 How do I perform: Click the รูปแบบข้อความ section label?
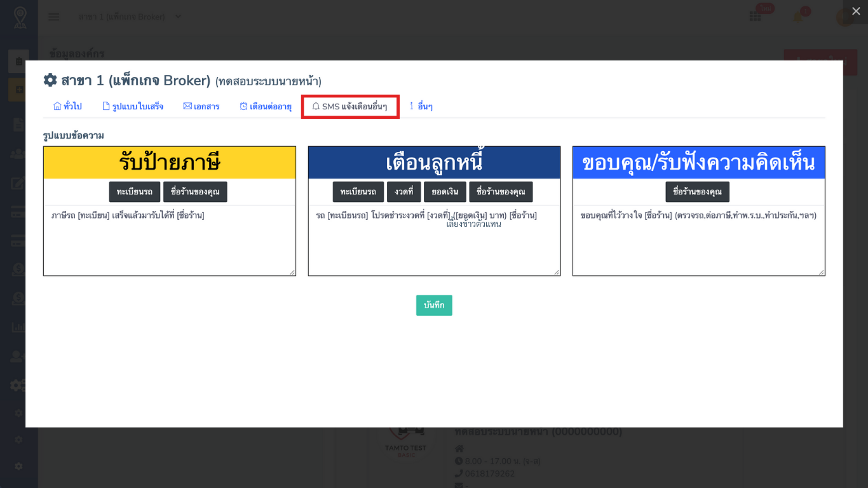74,135
